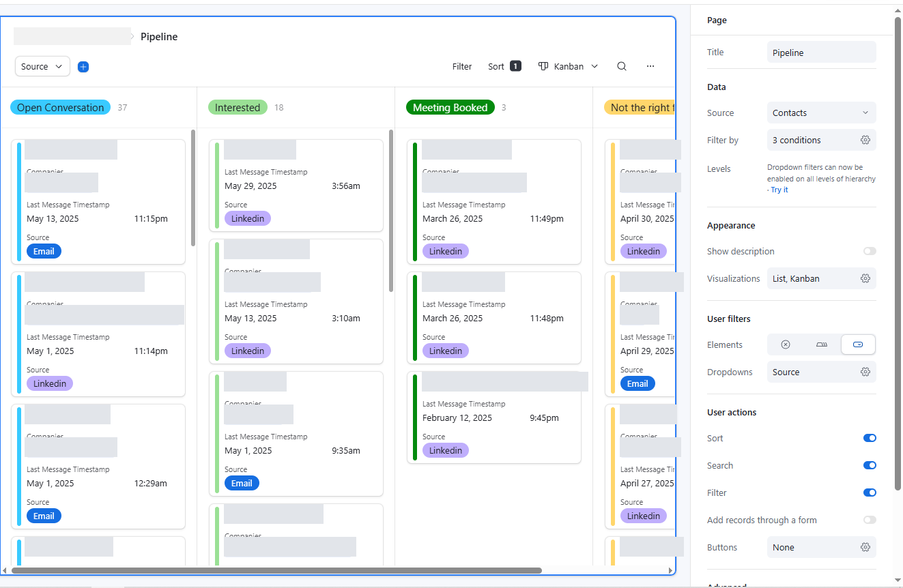Click the Meeting Booked column label

pyautogui.click(x=450, y=107)
